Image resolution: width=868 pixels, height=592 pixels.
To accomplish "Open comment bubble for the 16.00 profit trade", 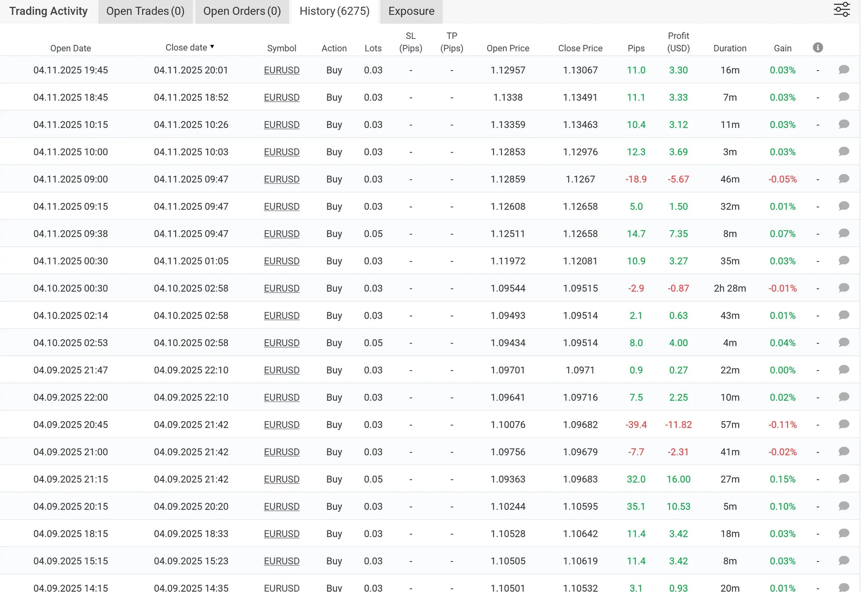I will pos(843,479).
